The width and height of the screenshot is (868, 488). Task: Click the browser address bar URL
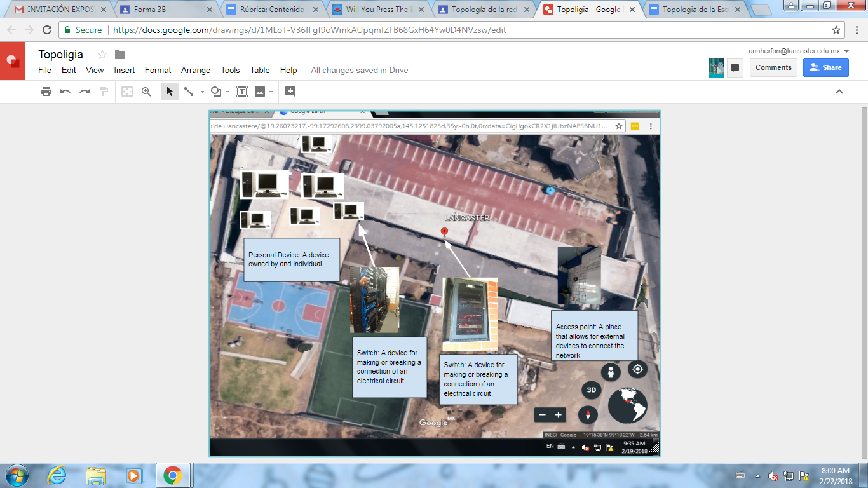pos(309,30)
